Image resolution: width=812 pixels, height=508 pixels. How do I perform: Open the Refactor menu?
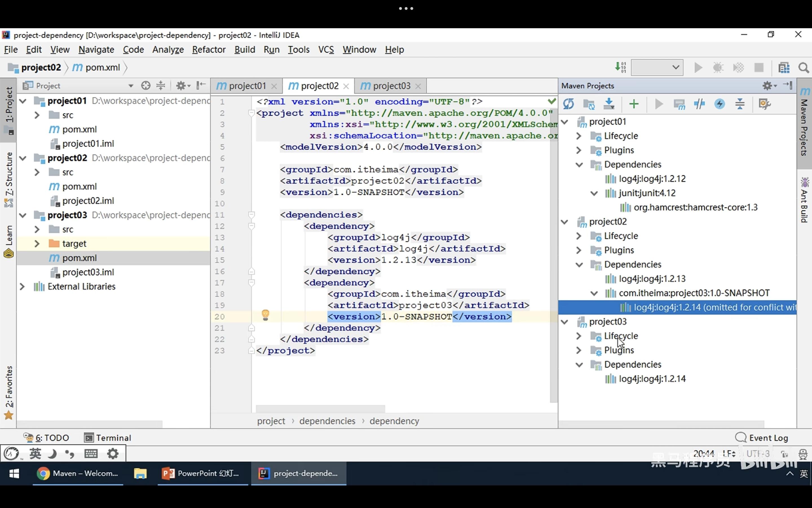point(209,49)
